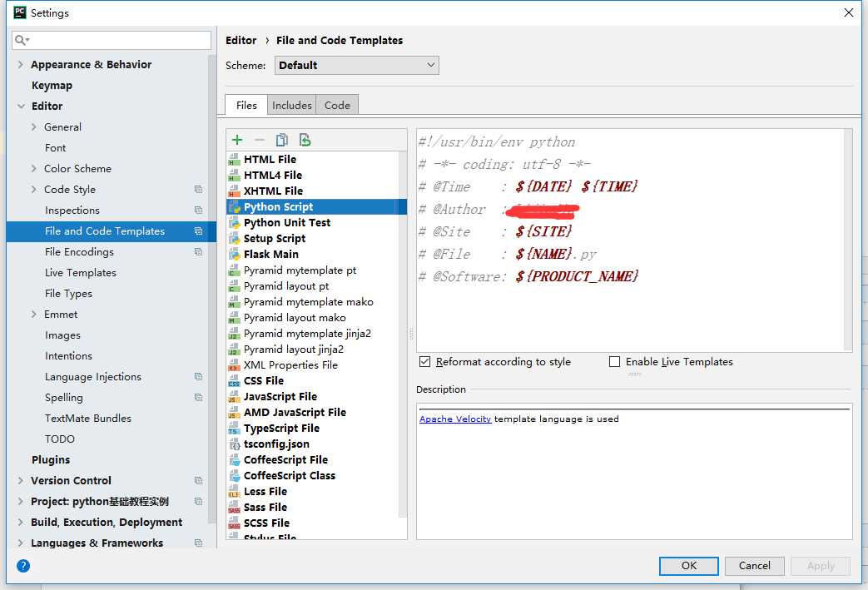Click inside the template code editor
The height and width of the screenshot is (590, 868).
631,240
